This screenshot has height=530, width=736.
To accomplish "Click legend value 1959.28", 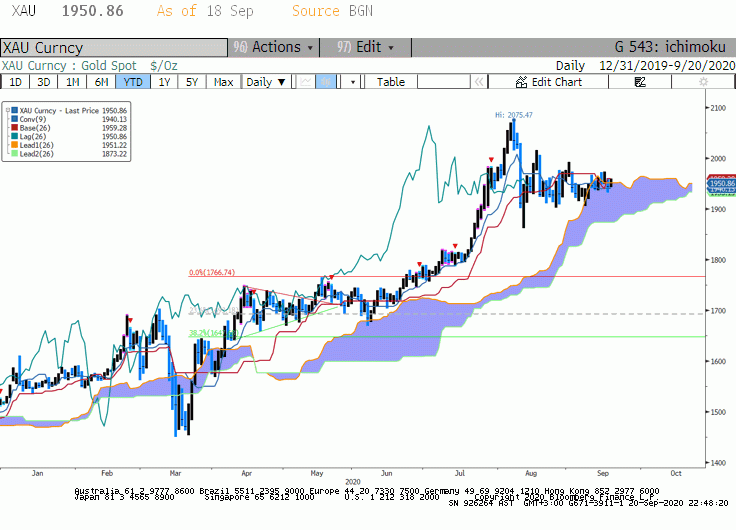I will 115,128.
